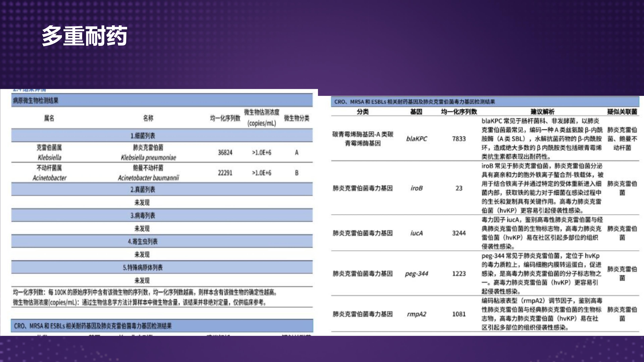Click the 病原微生物检测结果 table header
The width and height of the screenshot is (644, 362).
(36, 101)
